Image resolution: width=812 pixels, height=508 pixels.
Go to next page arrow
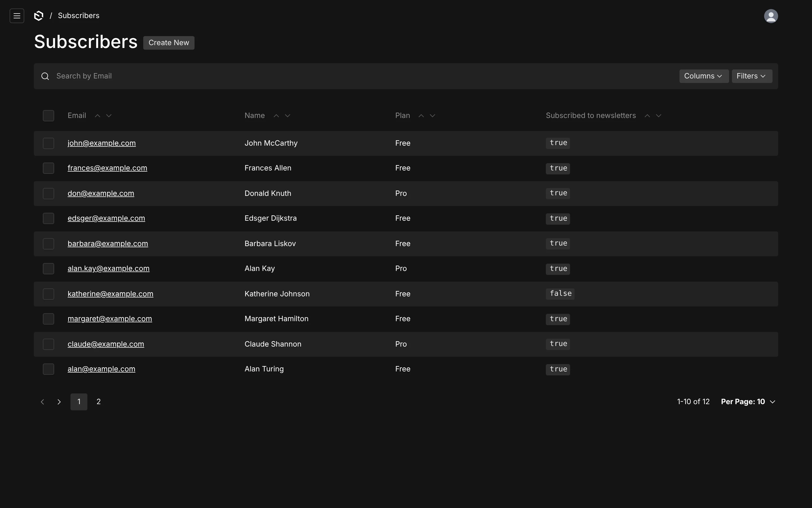pyautogui.click(x=59, y=402)
